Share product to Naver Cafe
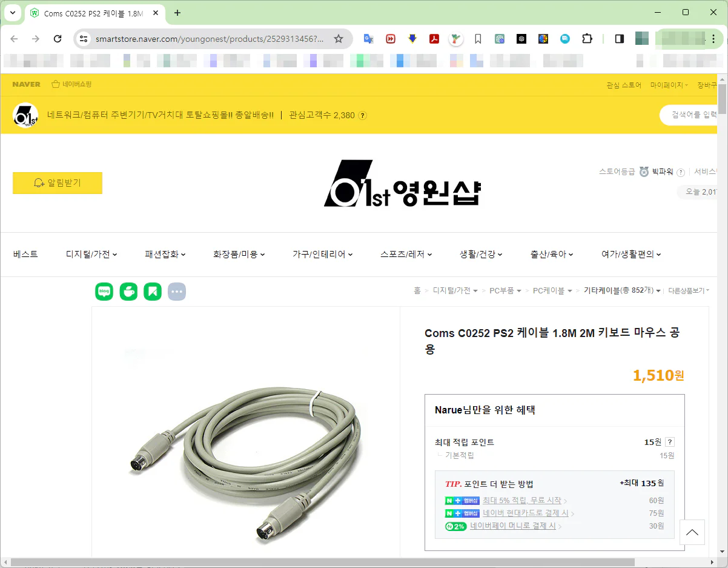Image resolution: width=728 pixels, height=568 pixels. tap(128, 292)
